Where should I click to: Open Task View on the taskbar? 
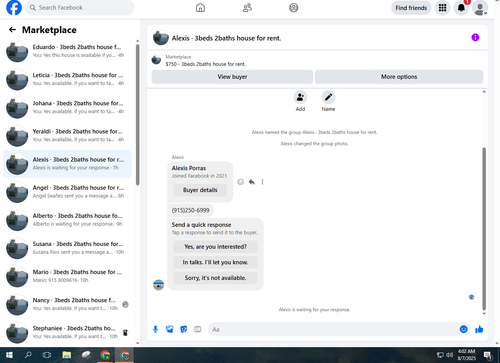click(47, 355)
